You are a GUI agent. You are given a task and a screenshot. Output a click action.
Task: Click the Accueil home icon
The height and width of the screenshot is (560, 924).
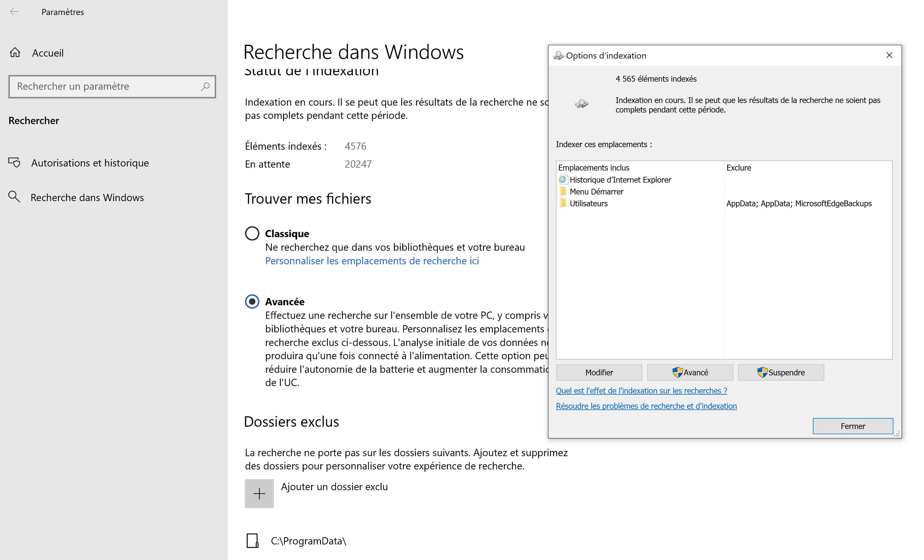[15, 52]
